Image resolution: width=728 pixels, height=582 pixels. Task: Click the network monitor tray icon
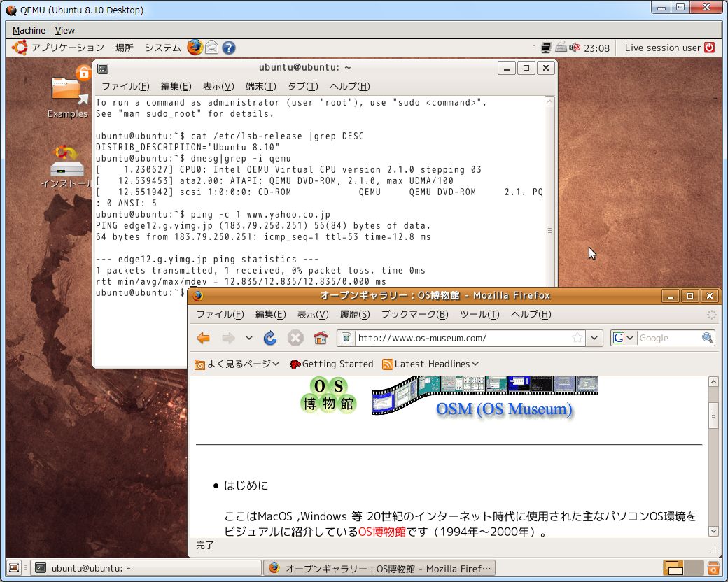click(x=547, y=48)
